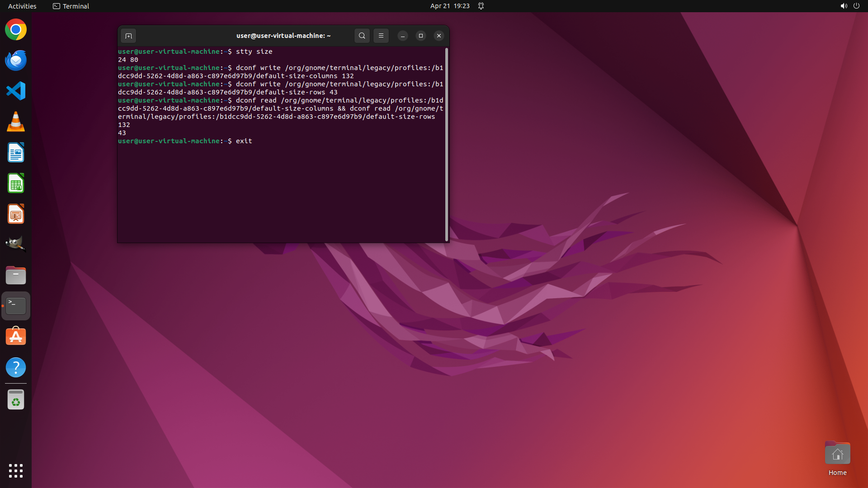Image resolution: width=868 pixels, height=488 pixels.
Task: Open a new terminal tab
Action: (128, 36)
